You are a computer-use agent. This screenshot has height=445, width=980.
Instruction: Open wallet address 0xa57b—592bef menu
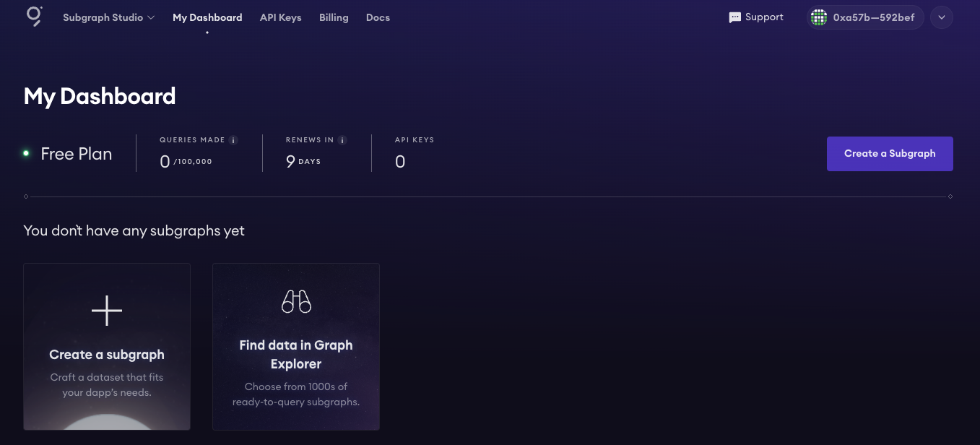click(x=873, y=17)
